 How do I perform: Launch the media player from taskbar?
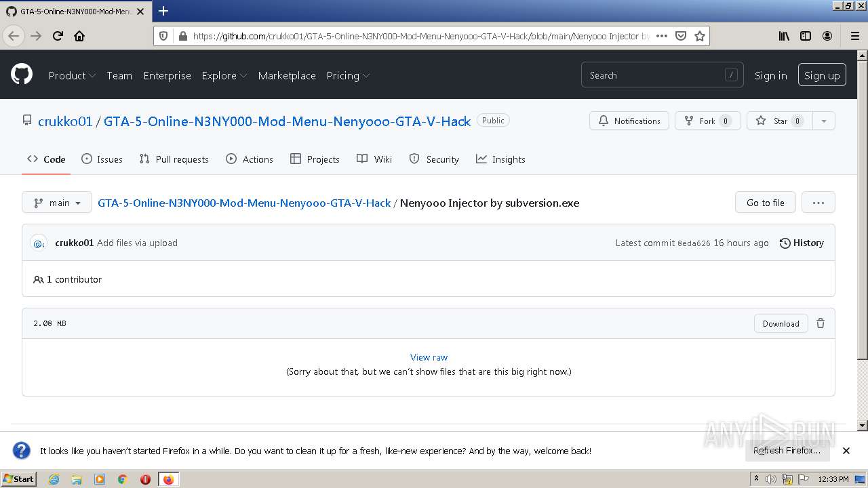[100, 479]
